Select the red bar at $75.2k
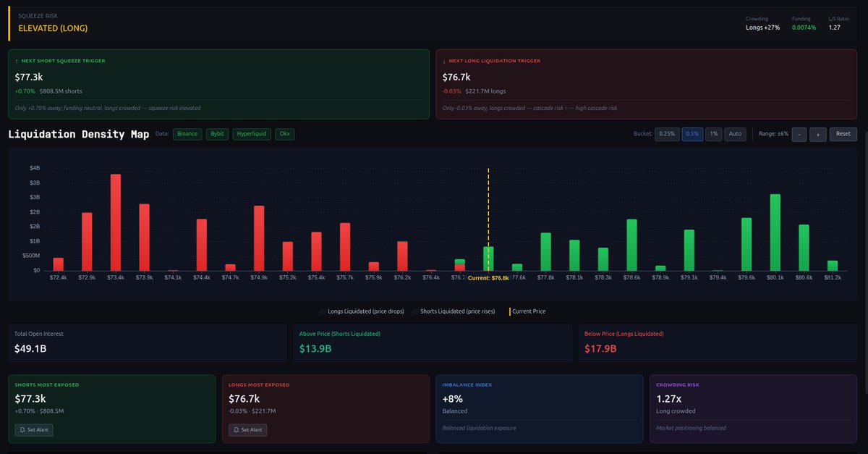868x454 pixels. 288,256
